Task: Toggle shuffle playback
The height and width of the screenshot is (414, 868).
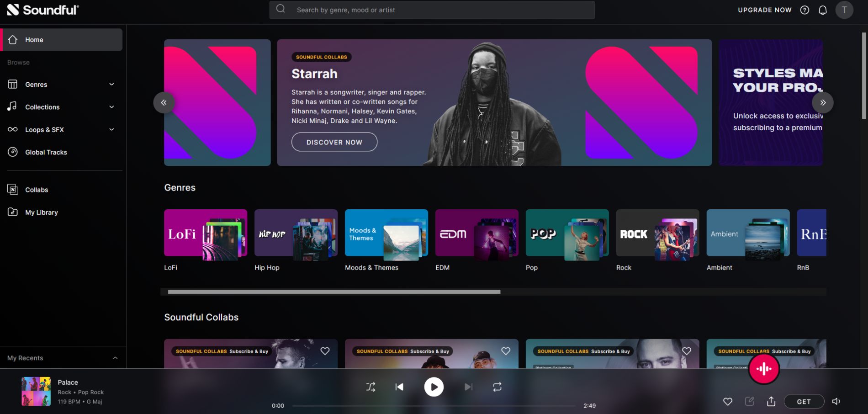Action: 370,387
